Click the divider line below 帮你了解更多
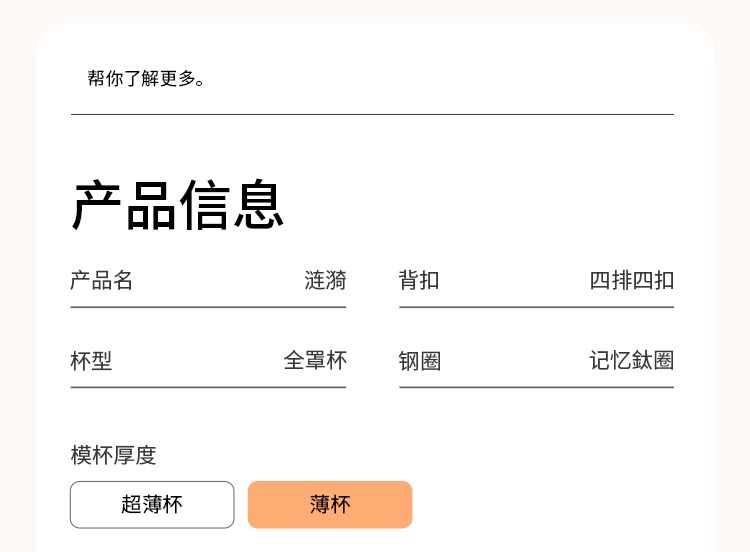The image size is (750, 552). click(372, 115)
